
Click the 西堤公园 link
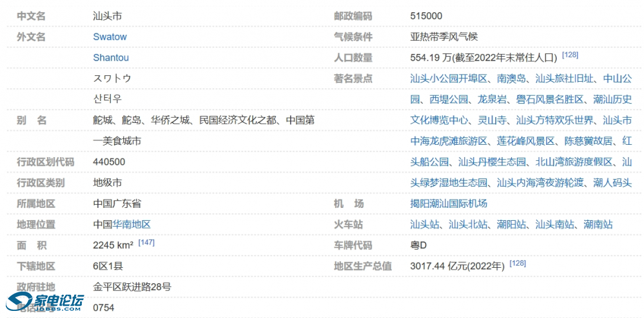pyautogui.click(x=449, y=99)
